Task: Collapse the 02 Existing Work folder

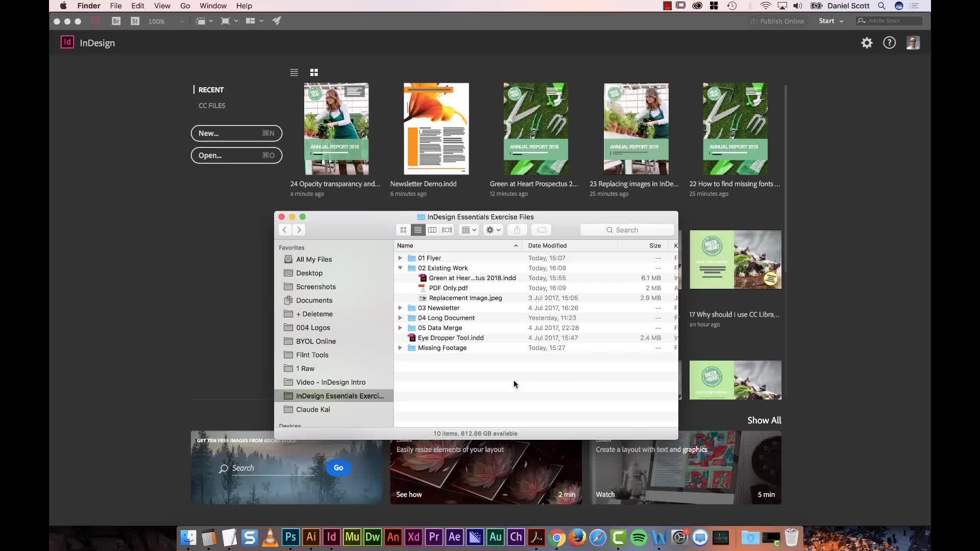Action: click(x=400, y=268)
